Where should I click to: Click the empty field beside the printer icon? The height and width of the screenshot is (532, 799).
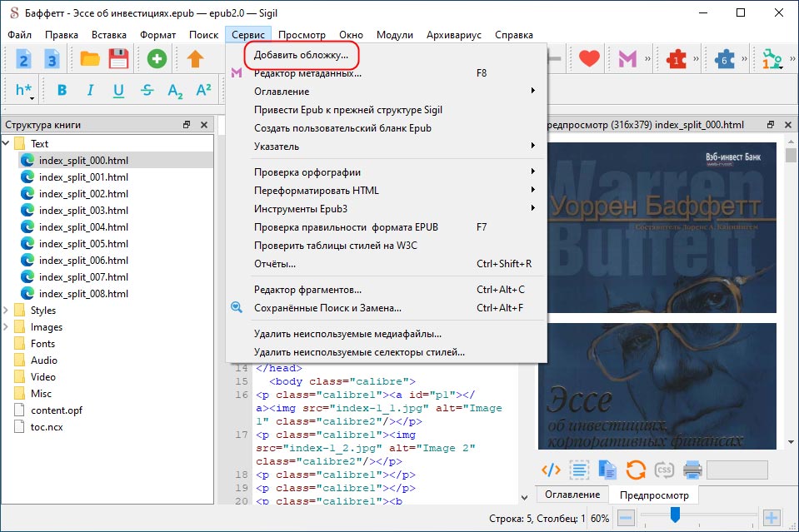click(x=737, y=470)
